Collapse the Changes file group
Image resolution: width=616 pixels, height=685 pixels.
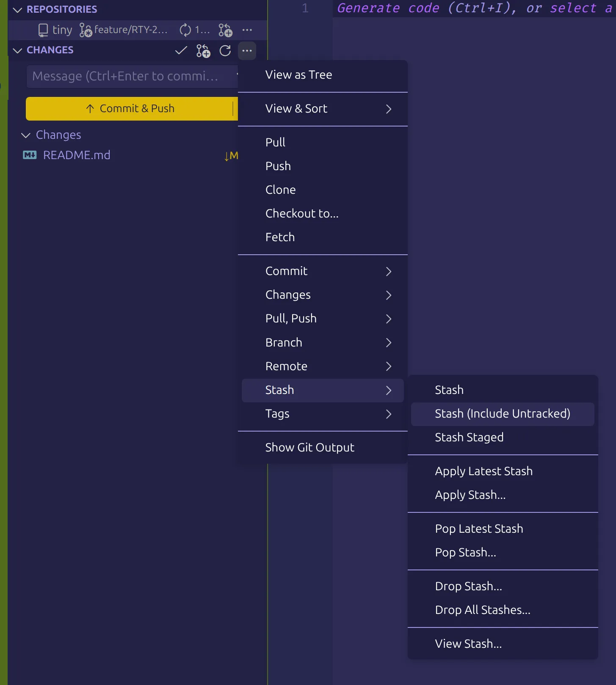[x=26, y=135]
